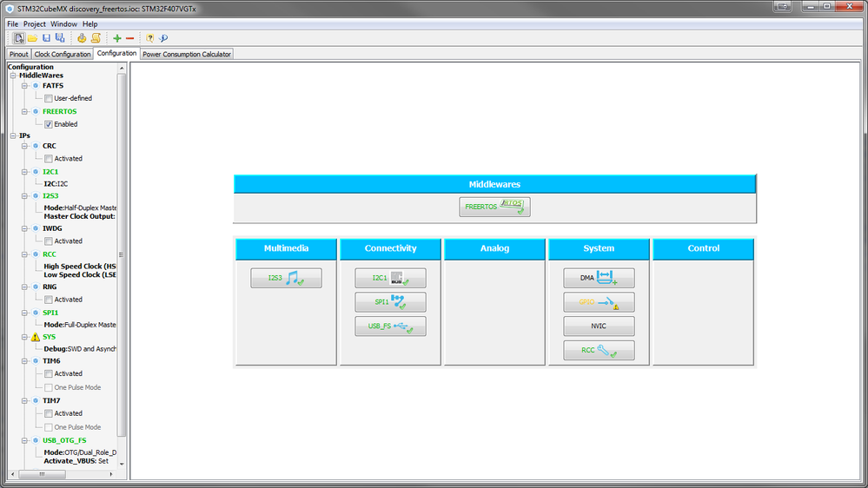Click the Generate Code gear icon

[x=82, y=38]
